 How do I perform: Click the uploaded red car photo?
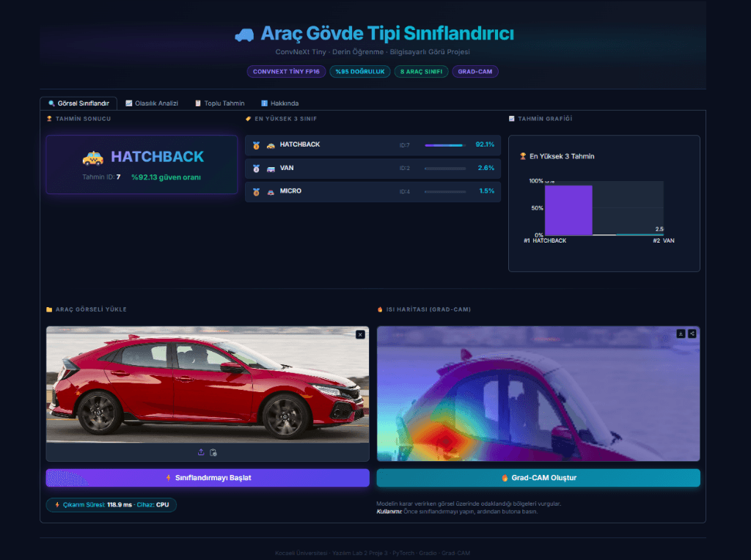(208, 385)
